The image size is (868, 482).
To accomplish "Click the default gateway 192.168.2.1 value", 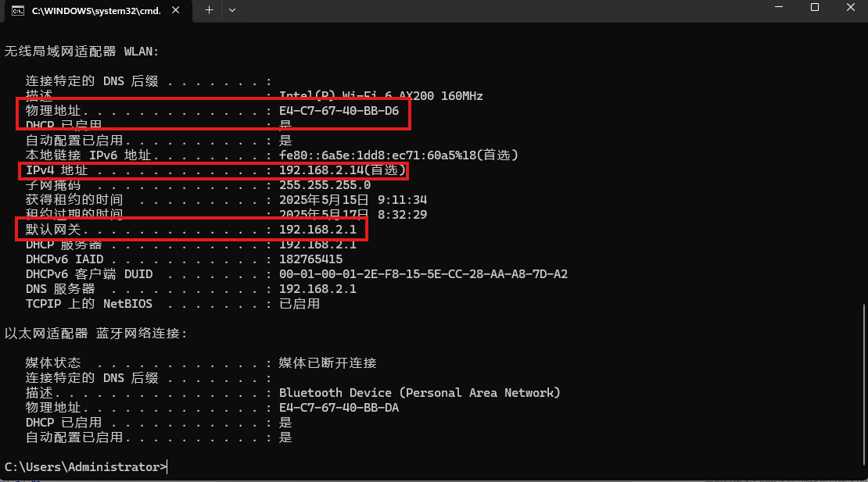I will [317, 230].
